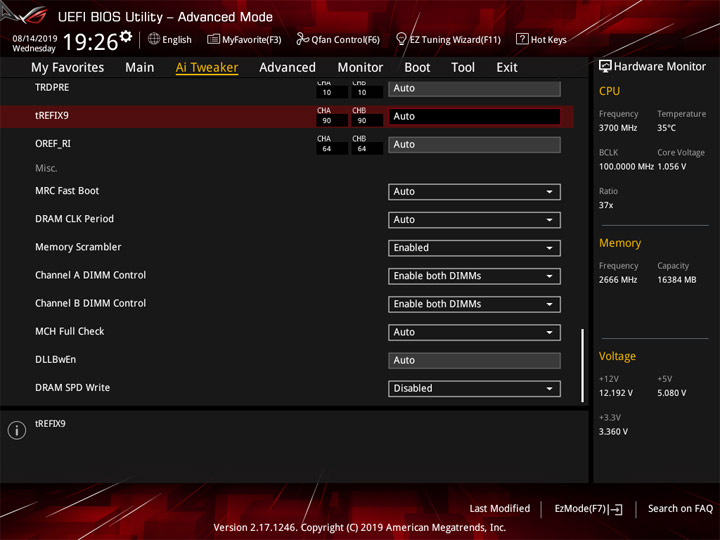720x540 pixels.
Task: Click Qfan Control(F6) label
Action: pyautogui.click(x=345, y=39)
